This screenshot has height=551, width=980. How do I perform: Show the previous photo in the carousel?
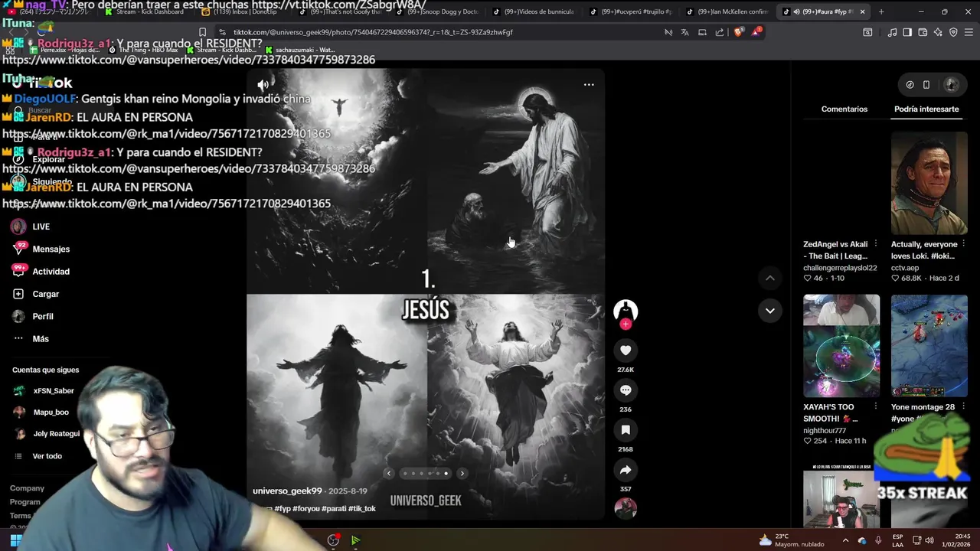389,474
